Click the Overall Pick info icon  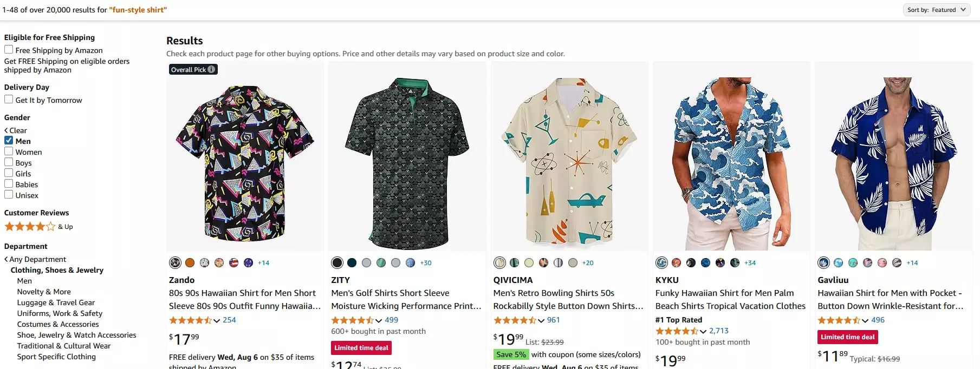[x=211, y=69]
